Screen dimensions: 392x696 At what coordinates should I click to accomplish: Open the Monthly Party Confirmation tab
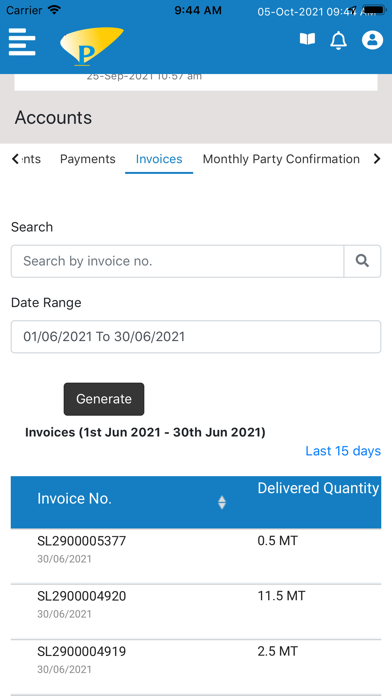pyautogui.click(x=281, y=159)
